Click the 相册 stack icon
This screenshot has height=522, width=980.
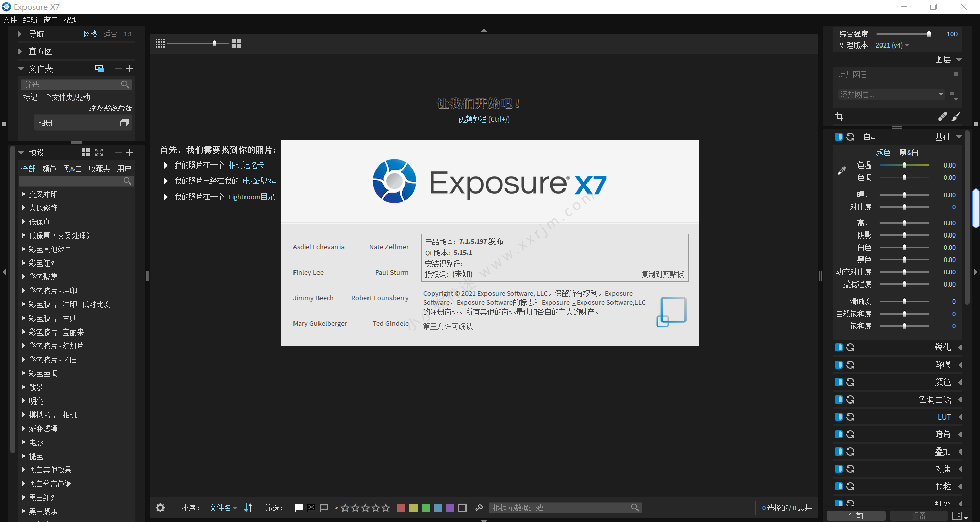point(124,123)
